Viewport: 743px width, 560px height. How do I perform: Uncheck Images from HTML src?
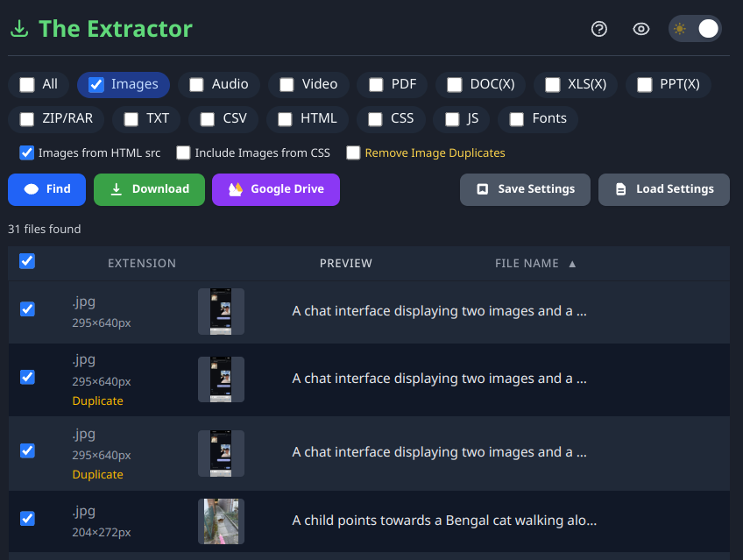coord(26,152)
